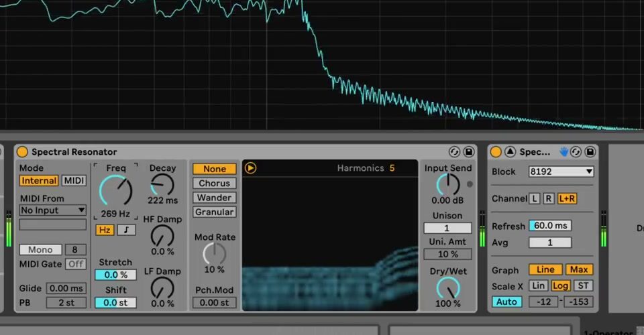Click polyphony value 8

(75, 250)
